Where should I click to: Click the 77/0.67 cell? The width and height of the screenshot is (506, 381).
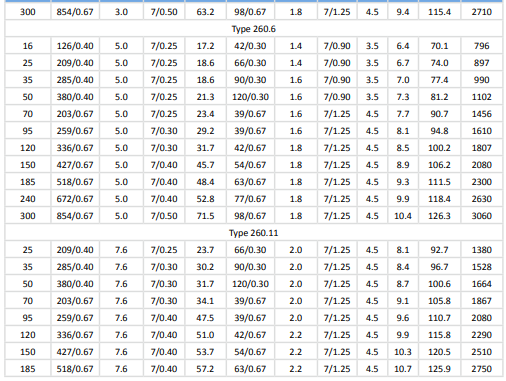tap(250, 199)
